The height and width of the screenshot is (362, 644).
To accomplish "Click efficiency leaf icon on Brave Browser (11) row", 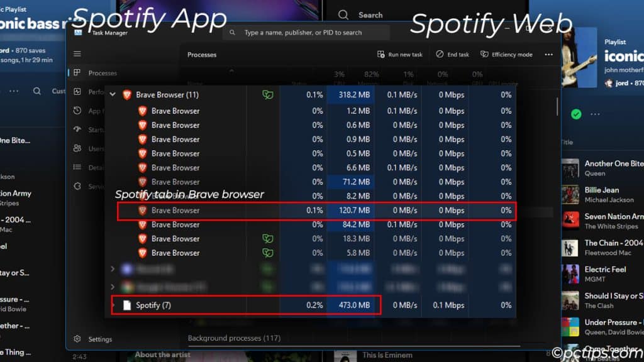I will (268, 95).
